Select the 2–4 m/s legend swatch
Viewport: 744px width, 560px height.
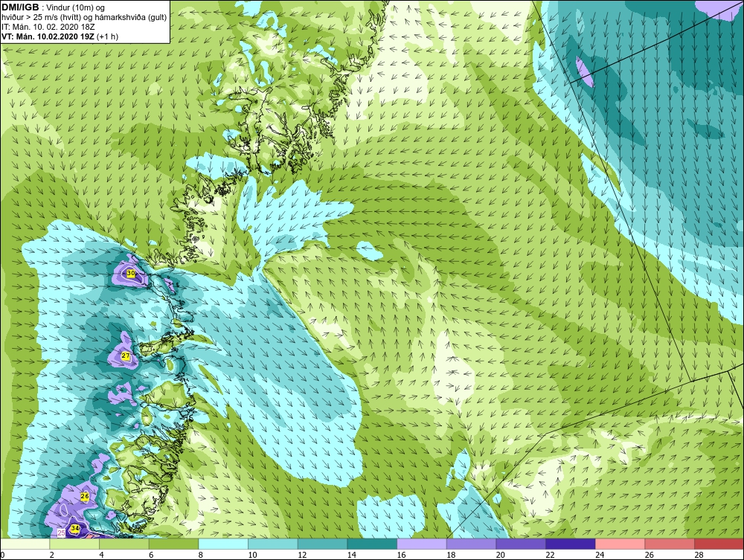click(x=74, y=544)
